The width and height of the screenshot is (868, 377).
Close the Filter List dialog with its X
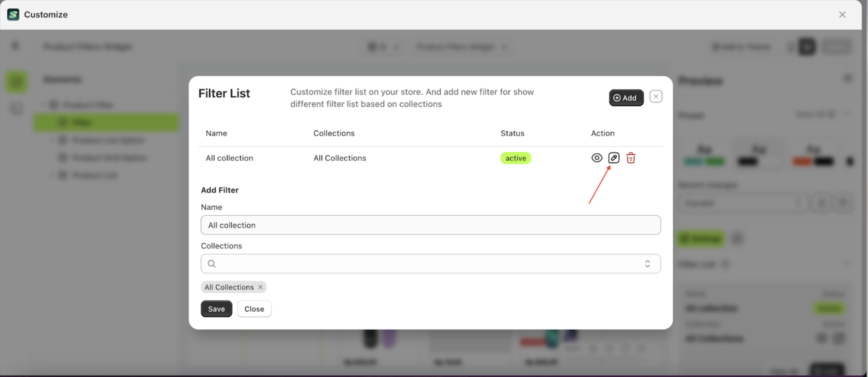pos(656,96)
